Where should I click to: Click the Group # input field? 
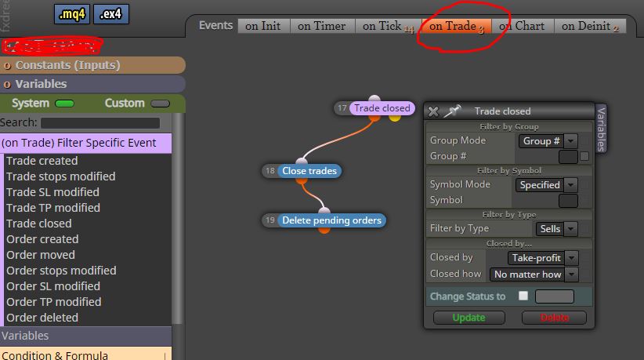(x=568, y=157)
